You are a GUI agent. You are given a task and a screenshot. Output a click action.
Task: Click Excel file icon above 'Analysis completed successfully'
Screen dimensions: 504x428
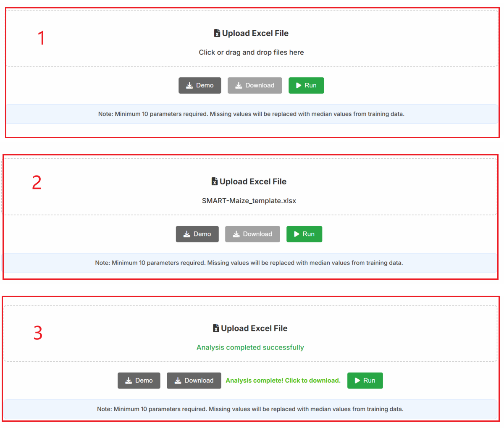pyautogui.click(x=216, y=328)
